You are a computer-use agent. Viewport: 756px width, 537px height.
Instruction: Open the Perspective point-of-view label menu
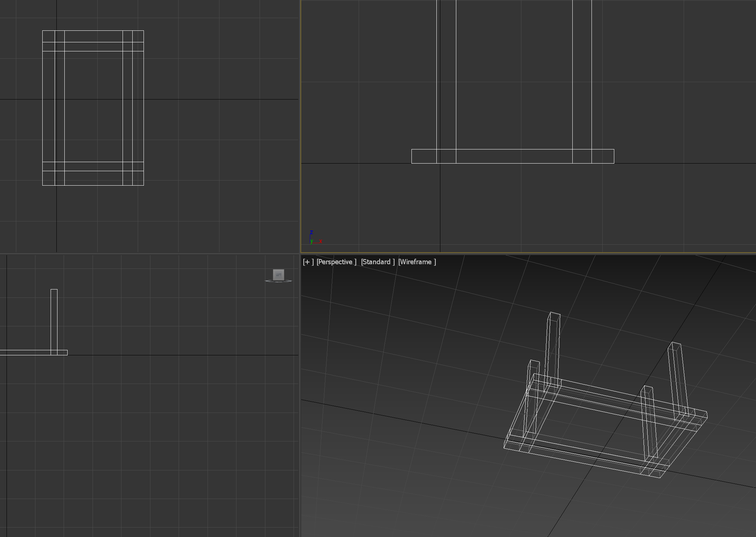pos(336,262)
